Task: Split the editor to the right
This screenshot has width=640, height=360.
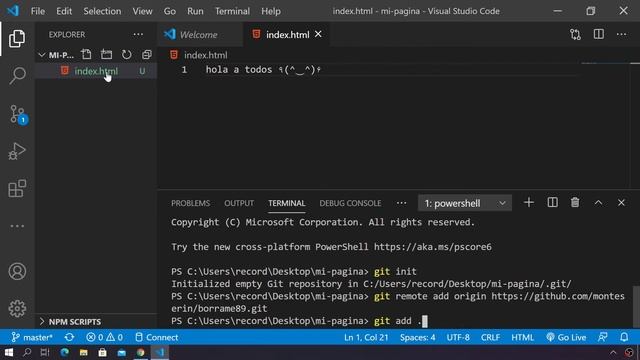Action: pos(599,35)
